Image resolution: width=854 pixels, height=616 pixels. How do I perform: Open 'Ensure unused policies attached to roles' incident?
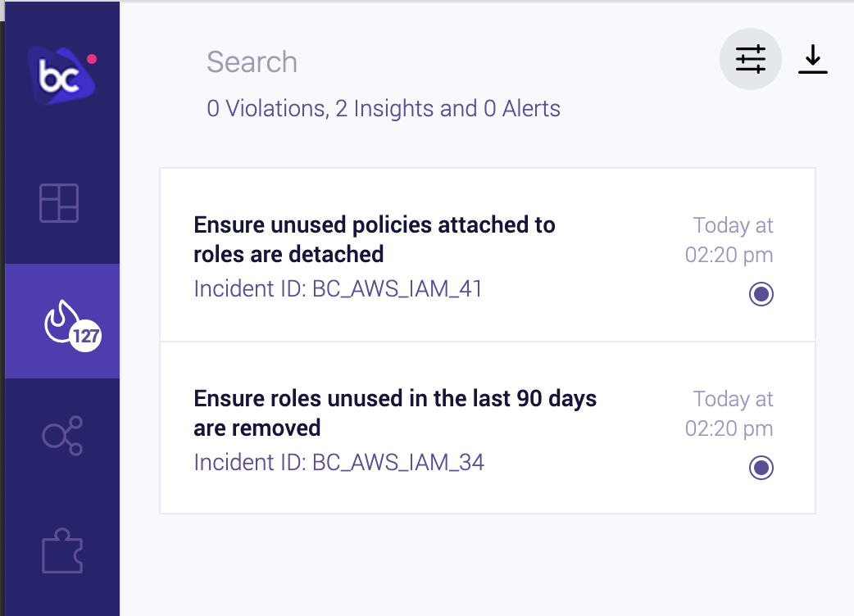[375, 239]
